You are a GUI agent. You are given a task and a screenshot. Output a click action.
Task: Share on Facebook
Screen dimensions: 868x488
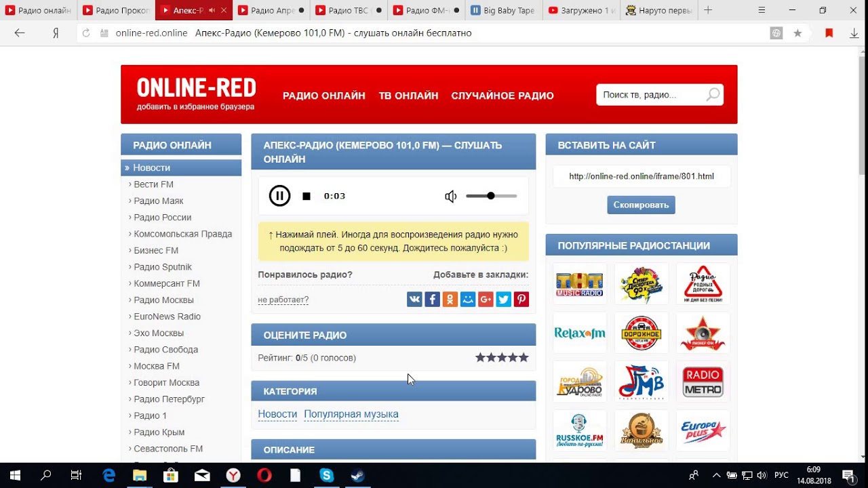coord(432,299)
